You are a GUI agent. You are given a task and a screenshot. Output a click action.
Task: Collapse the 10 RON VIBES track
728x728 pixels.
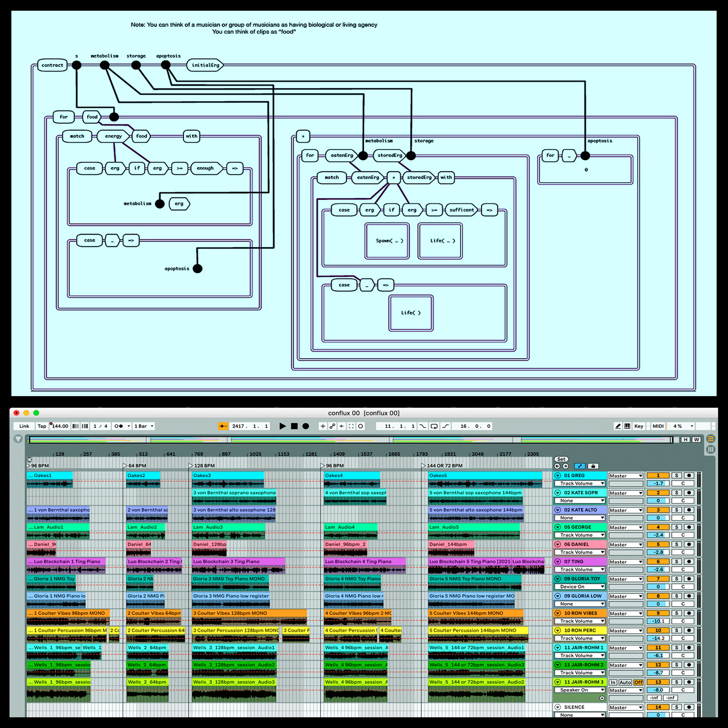tap(558, 613)
